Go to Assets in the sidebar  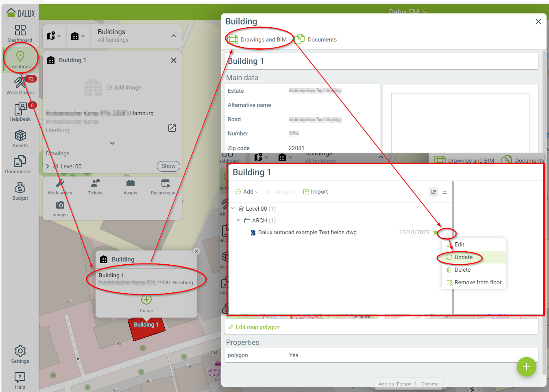pos(20,138)
